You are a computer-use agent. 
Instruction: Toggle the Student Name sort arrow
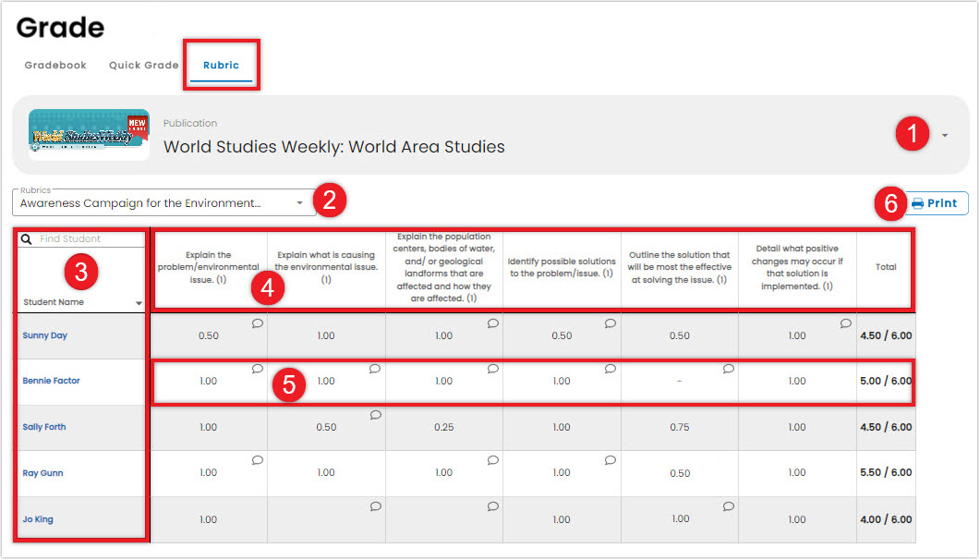(x=139, y=303)
